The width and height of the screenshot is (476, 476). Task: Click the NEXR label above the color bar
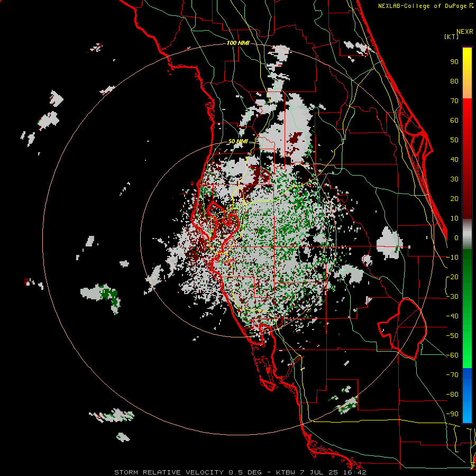point(464,32)
